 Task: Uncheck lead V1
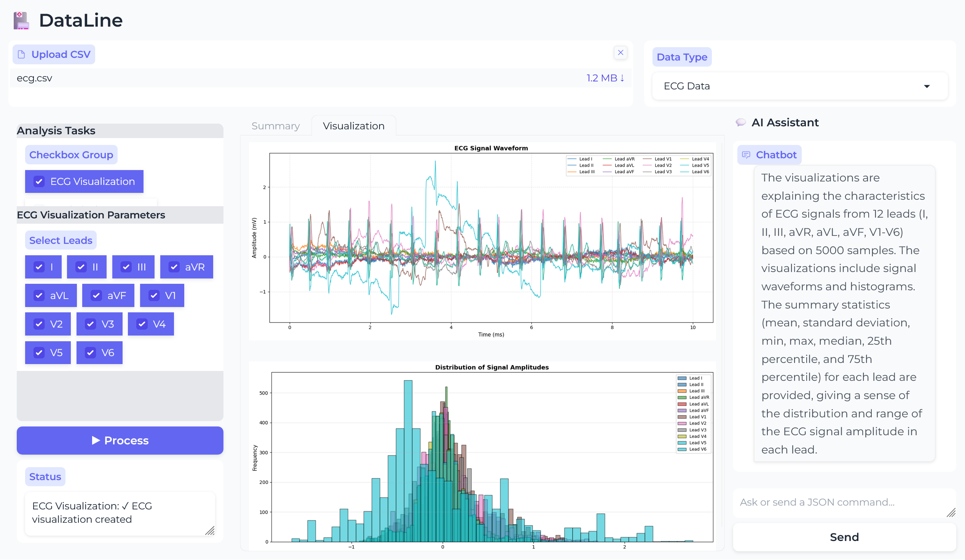tap(154, 296)
